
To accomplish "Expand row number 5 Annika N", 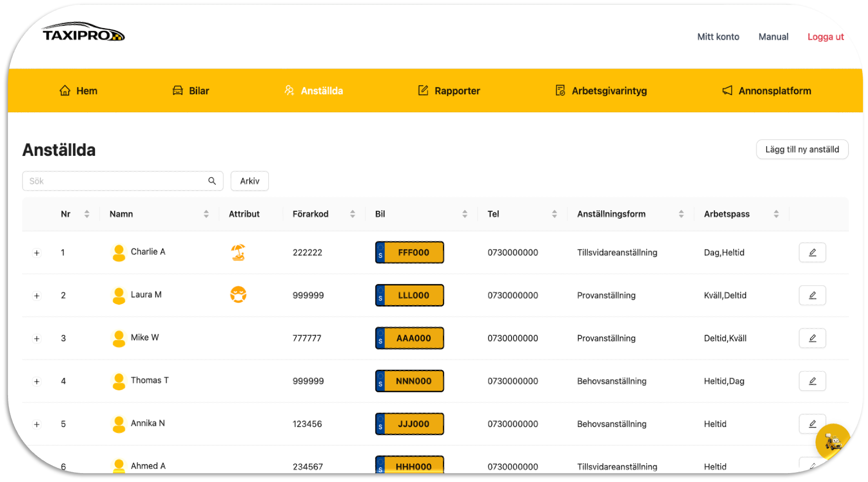I will point(37,424).
